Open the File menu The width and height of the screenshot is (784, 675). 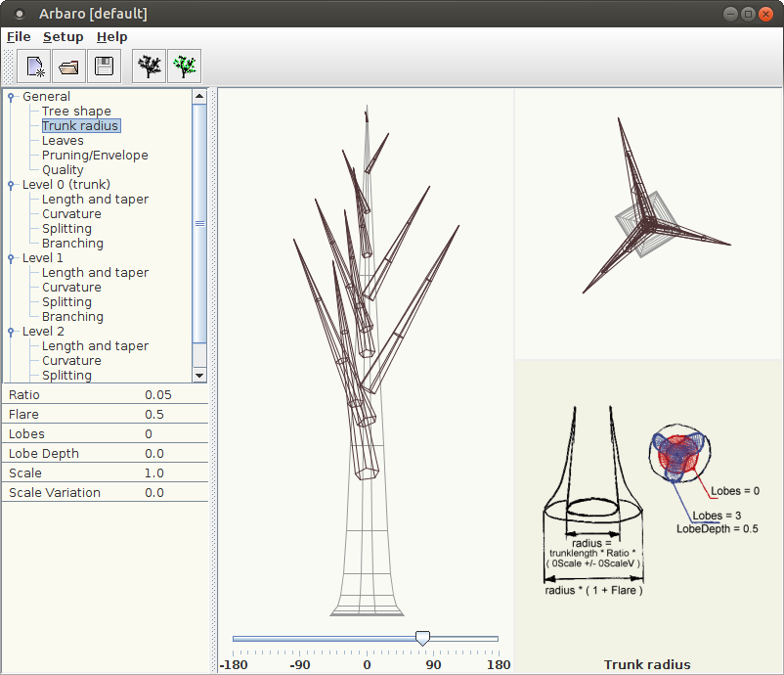pos(19,37)
